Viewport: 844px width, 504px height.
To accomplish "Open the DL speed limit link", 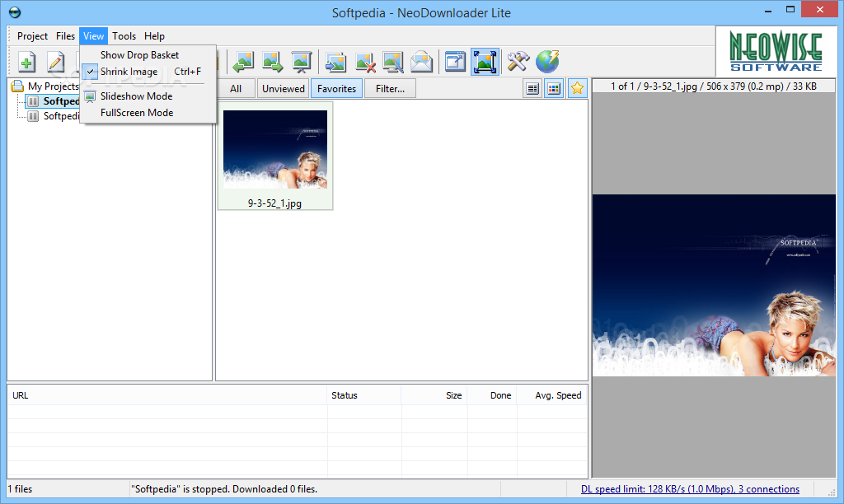I will [690, 489].
